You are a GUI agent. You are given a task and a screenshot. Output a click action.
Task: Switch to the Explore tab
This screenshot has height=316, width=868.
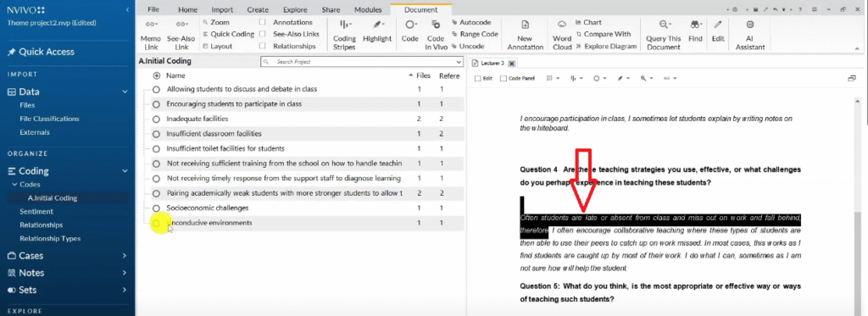pos(295,9)
